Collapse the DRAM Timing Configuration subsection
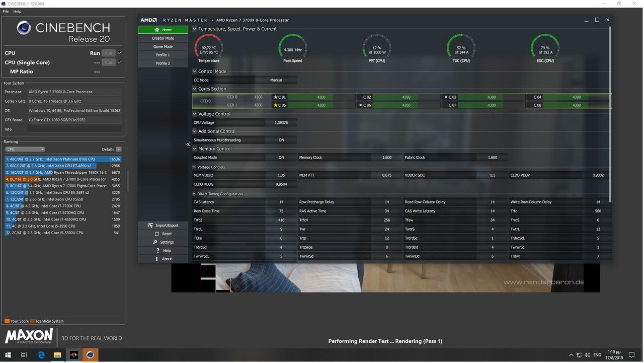This screenshot has height=363, width=644. click(195, 194)
